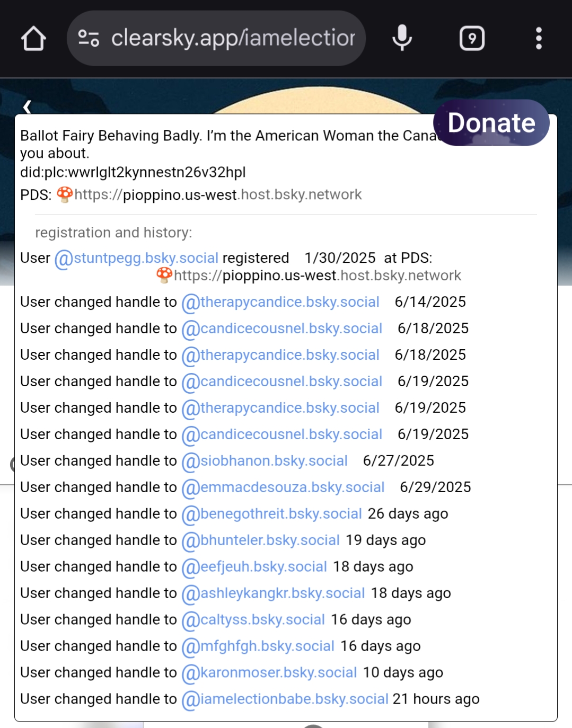This screenshot has width=572, height=728.
Task: Open the @benegothreit.bsky.social handle
Action: point(272,514)
